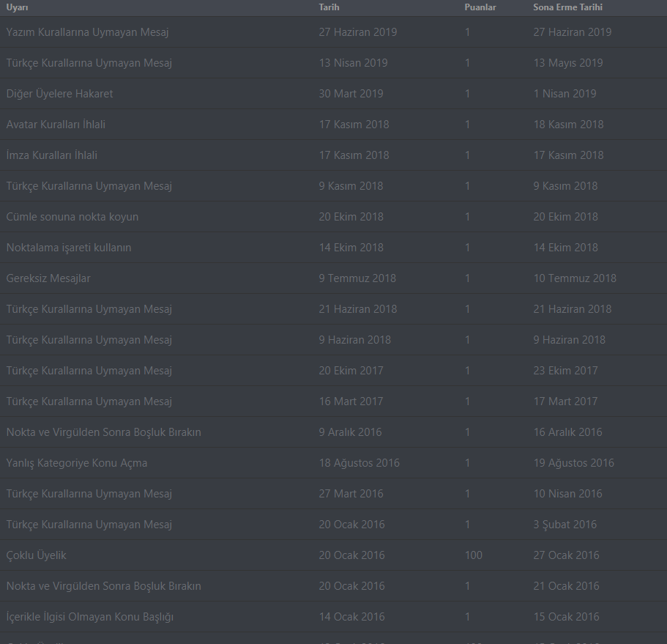The image size is (667, 644).
Task: Click the points value in Diğer Üyelere Hakaret row
Action: coord(468,94)
